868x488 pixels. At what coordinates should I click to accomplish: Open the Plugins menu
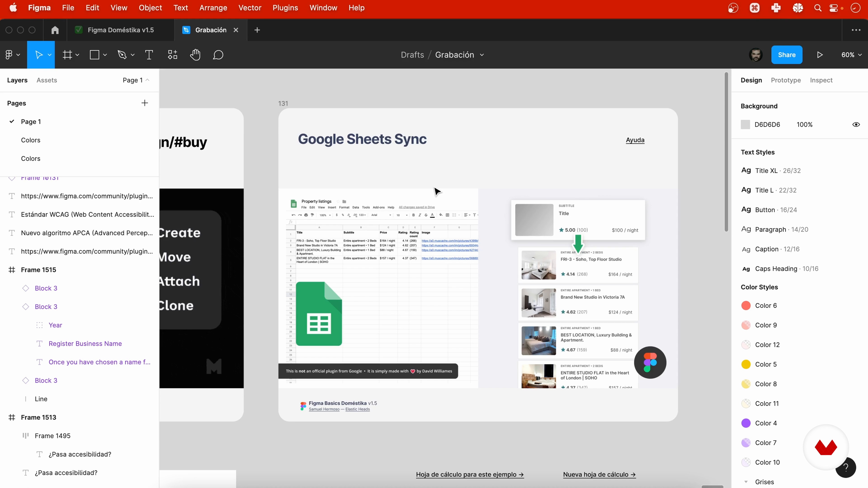[x=285, y=8]
